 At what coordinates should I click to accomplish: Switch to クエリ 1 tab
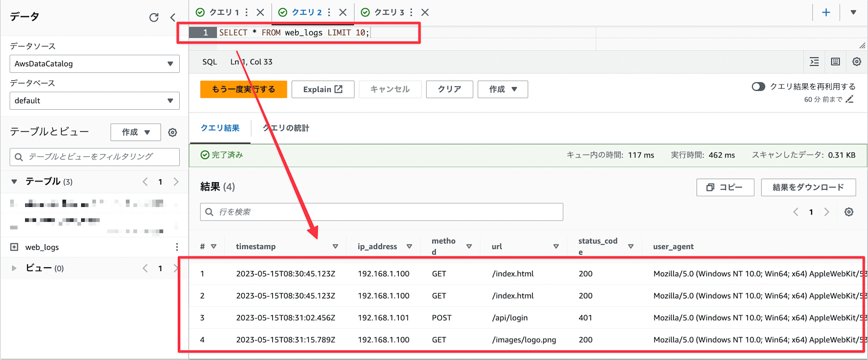(224, 12)
